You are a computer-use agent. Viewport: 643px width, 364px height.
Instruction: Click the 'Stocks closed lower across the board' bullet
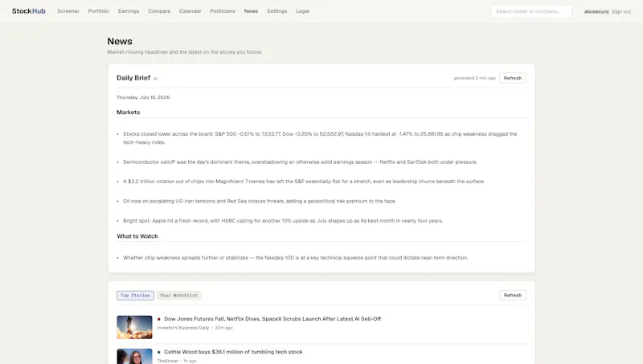tap(320, 138)
